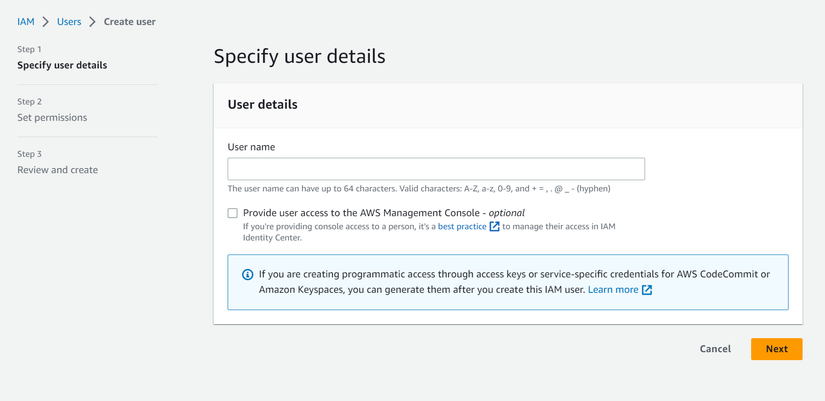Select the Create user breadcrumb item

(130, 21)
